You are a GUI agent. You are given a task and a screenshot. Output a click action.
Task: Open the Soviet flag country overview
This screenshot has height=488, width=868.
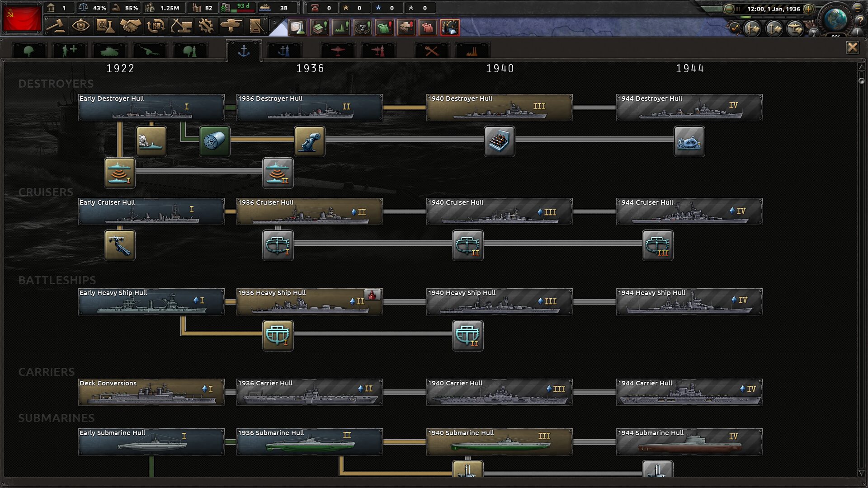point(22,18)
